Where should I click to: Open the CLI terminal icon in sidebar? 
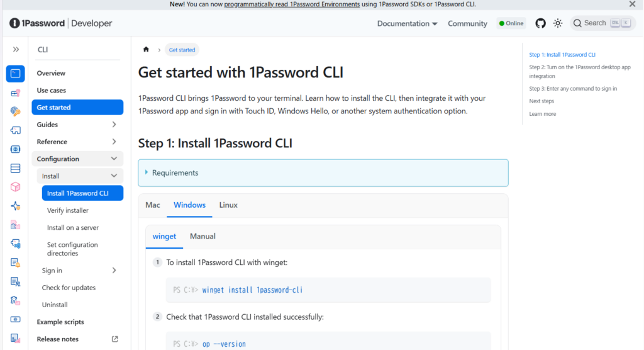tap(16, 74)
